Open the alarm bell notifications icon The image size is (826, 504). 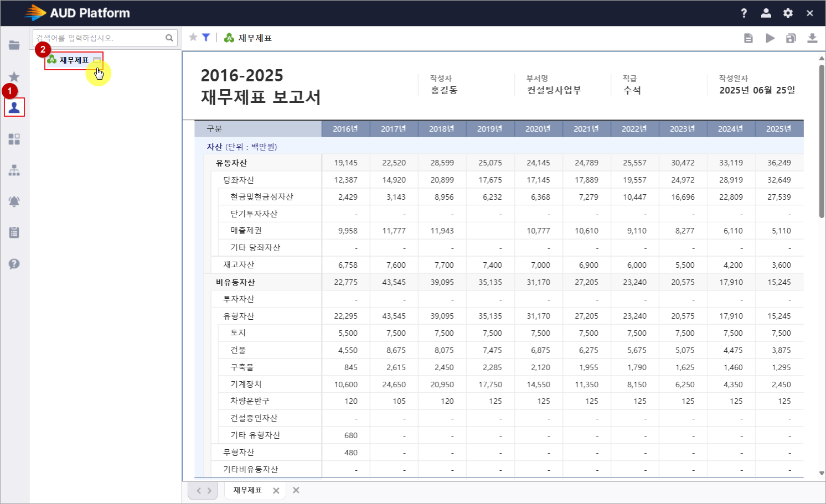click(x=14, y=201)
